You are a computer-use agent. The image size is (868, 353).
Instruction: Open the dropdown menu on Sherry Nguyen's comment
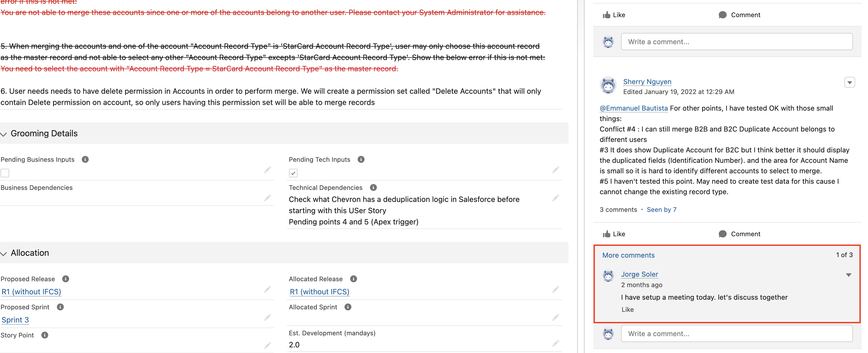pos(850,82)
